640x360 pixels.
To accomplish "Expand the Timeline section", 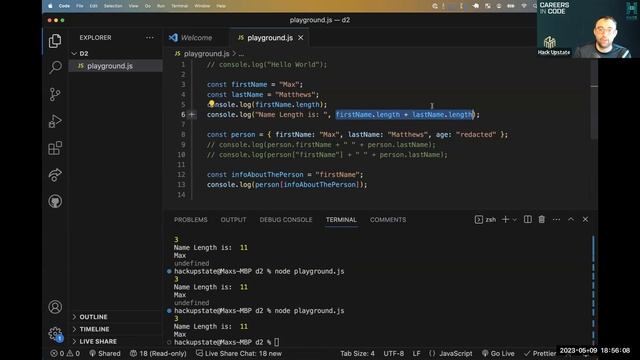I will (94, 329).
